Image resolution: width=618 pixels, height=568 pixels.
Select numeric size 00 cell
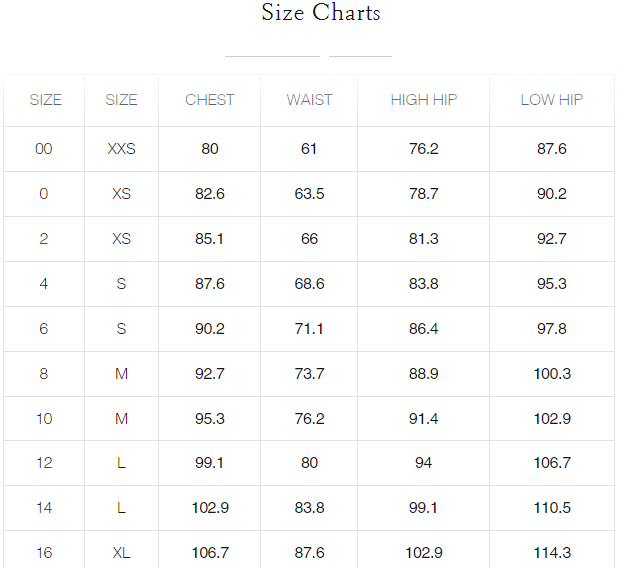44,149
